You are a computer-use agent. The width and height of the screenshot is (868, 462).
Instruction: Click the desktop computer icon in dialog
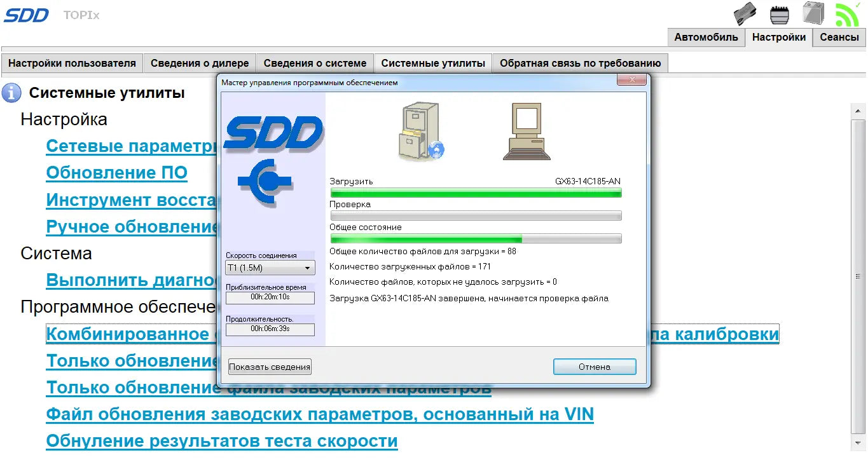click(x=527, y=132)
